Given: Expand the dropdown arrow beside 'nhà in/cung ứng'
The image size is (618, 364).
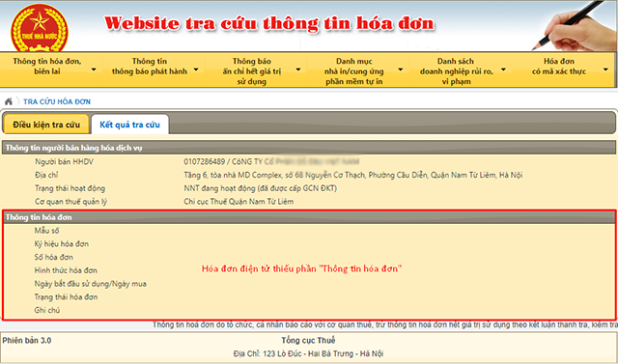Looking at the screenshot, I should 401,70.
